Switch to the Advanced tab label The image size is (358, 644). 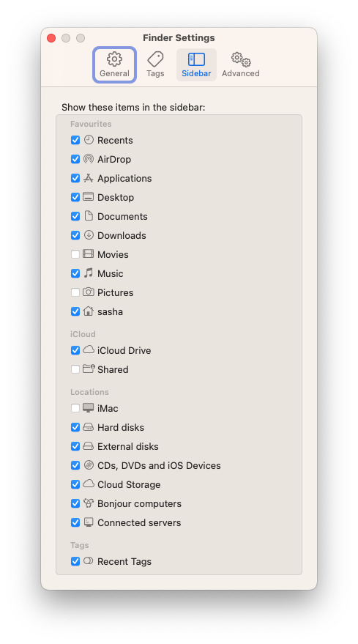pyautogui.click(x=241, y=73)
